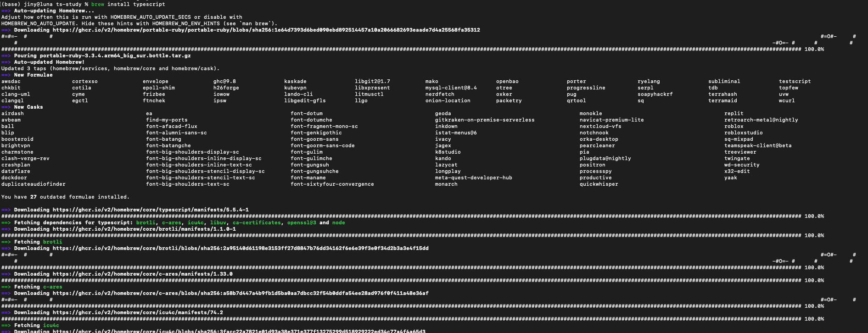Select the portable-ruby blobs sha256 download URL
Screen dimensions: 868x333
point(266,30)
